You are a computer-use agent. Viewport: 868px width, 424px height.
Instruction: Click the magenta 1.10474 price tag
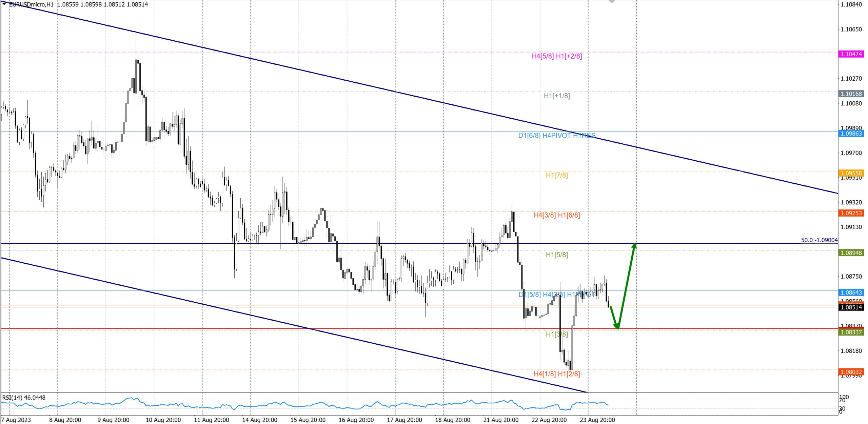(x=851, y=54)
